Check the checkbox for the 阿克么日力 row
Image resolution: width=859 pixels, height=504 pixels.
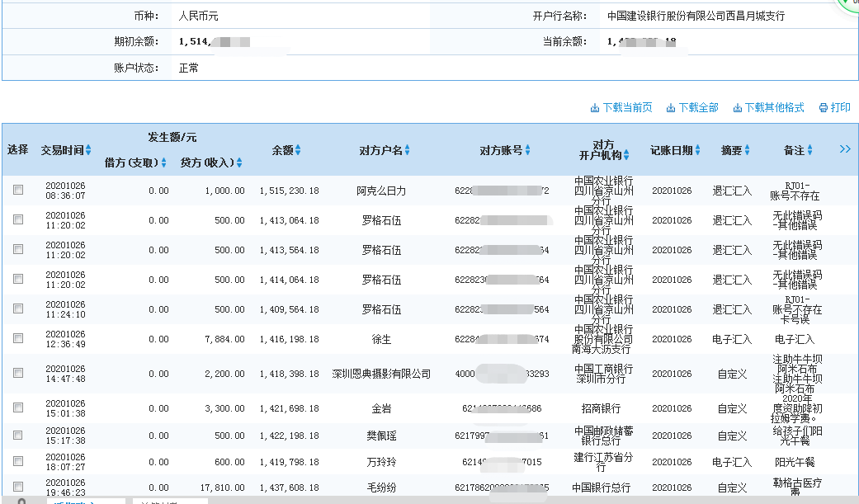pyautogui.click(x=18, y=190)
